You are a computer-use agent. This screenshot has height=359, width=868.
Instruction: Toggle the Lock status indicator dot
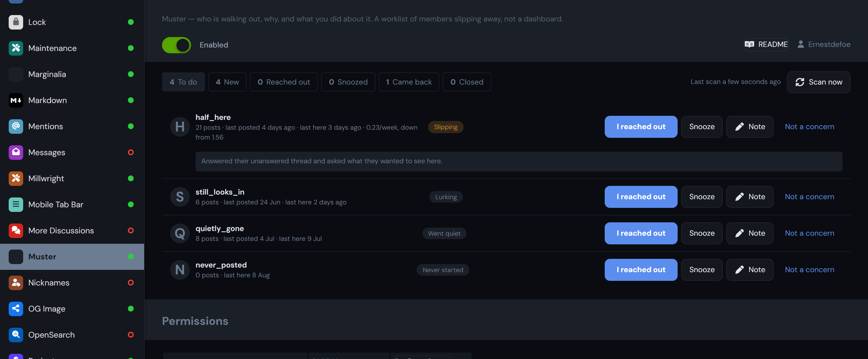(131, 22)
